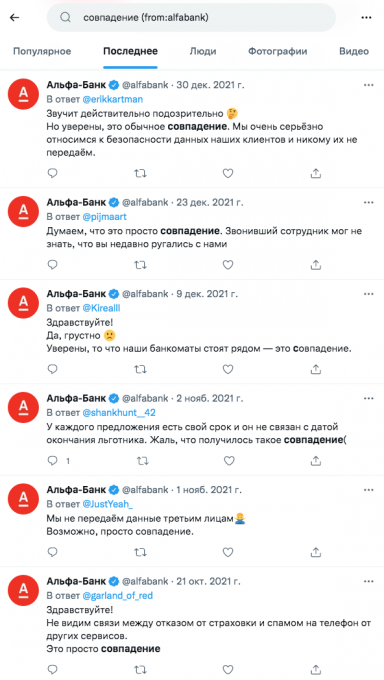The width and height of the screenshot is (384, 680).
Task: Click the search field with 'совпадение (from:alfabank)'
Action: point(191,17)
